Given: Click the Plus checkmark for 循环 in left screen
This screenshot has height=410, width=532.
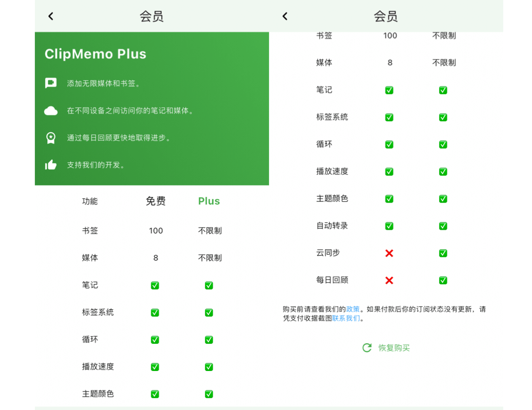Looking at the screenshot, I should 209,340.
